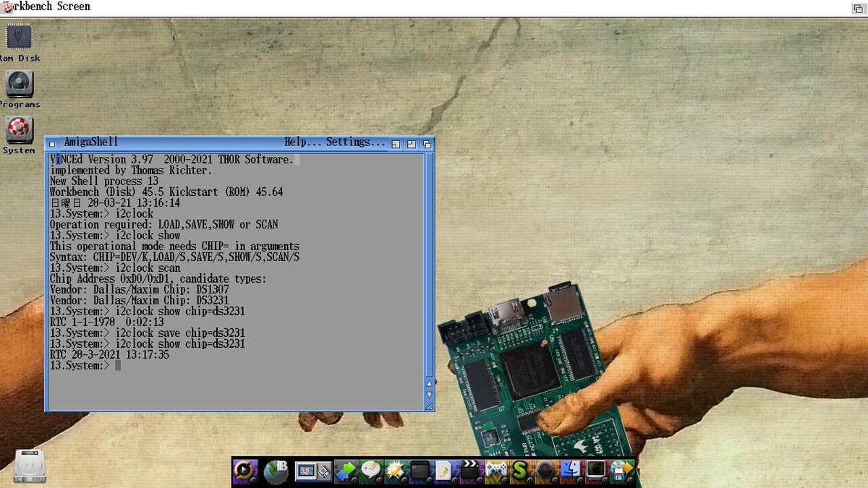Open the black monitor dock icon
Viewport: 868px width, 488px height.
click(596, 471)
